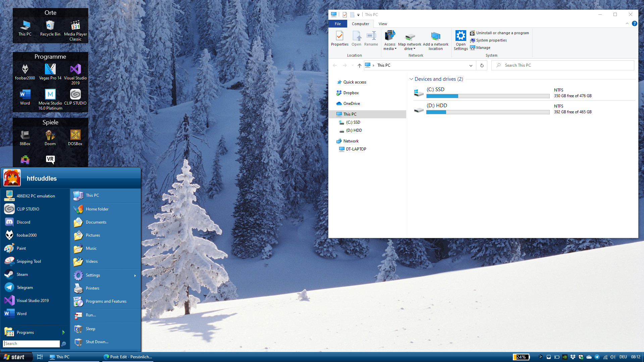Open recent locations dropdown near navigation arrows

(x=352, y=65)
